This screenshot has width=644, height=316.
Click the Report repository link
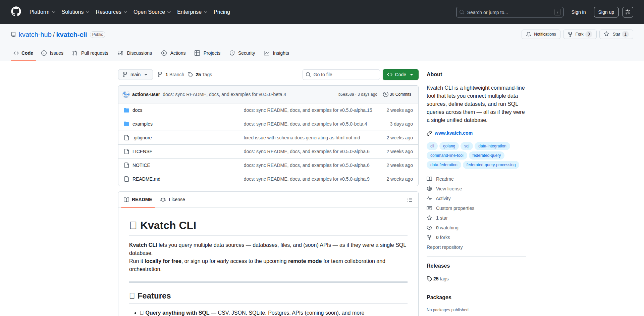point(444,247)
